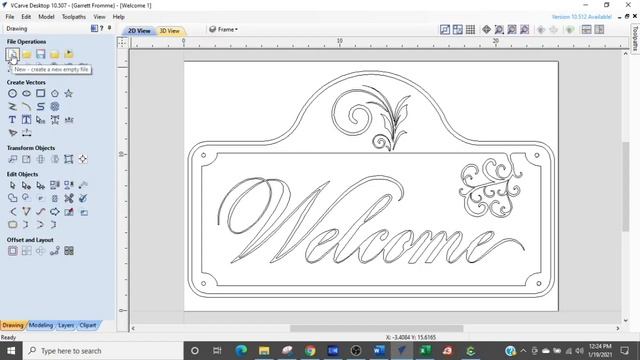Open the Align Objects tool
Image resolution: width=640 pixels, height=360 pixels.
[83, 159]
